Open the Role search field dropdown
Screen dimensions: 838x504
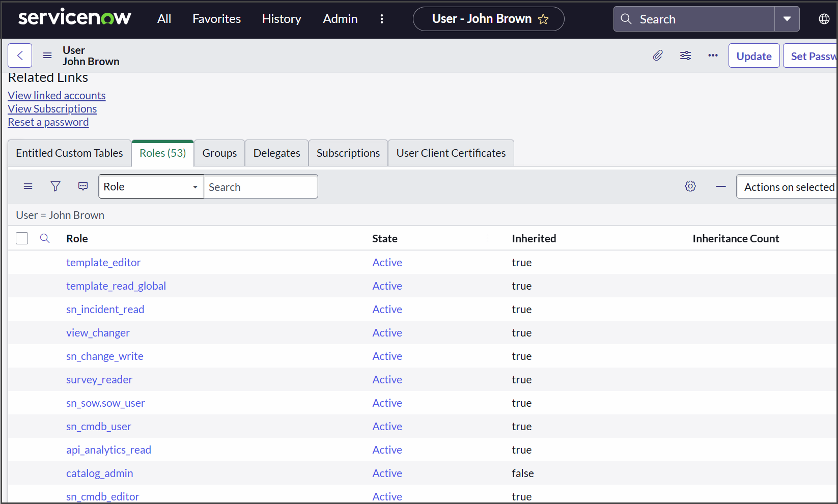(x=151, y=187)
